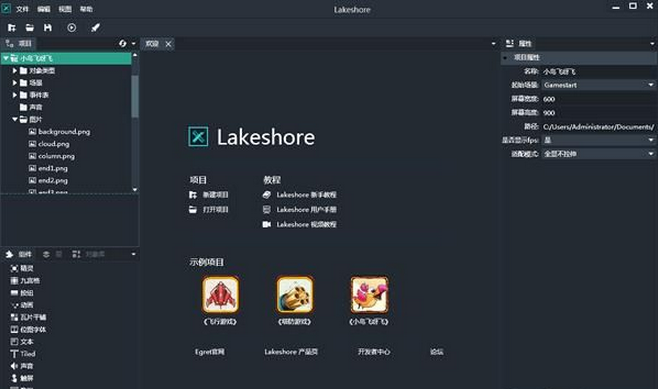Select column.png in project tree

click(x=56, y=156)
